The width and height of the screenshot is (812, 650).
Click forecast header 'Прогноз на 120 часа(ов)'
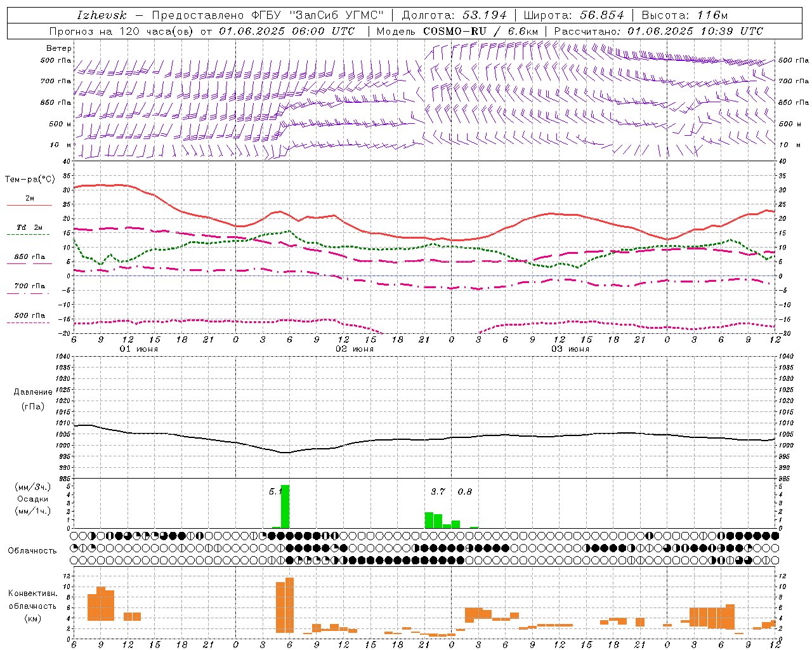(x=122, y=31)
